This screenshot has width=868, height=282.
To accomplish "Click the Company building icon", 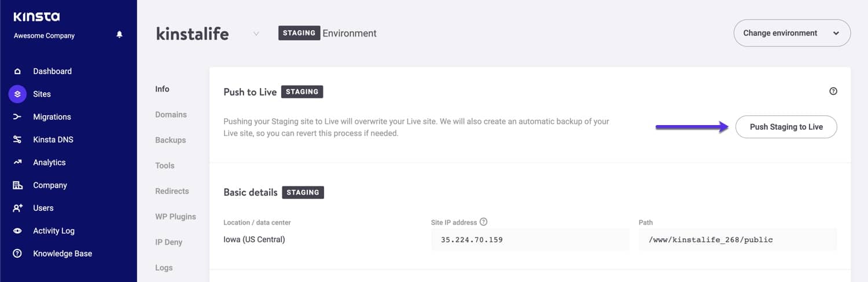I will coord(17,185).
